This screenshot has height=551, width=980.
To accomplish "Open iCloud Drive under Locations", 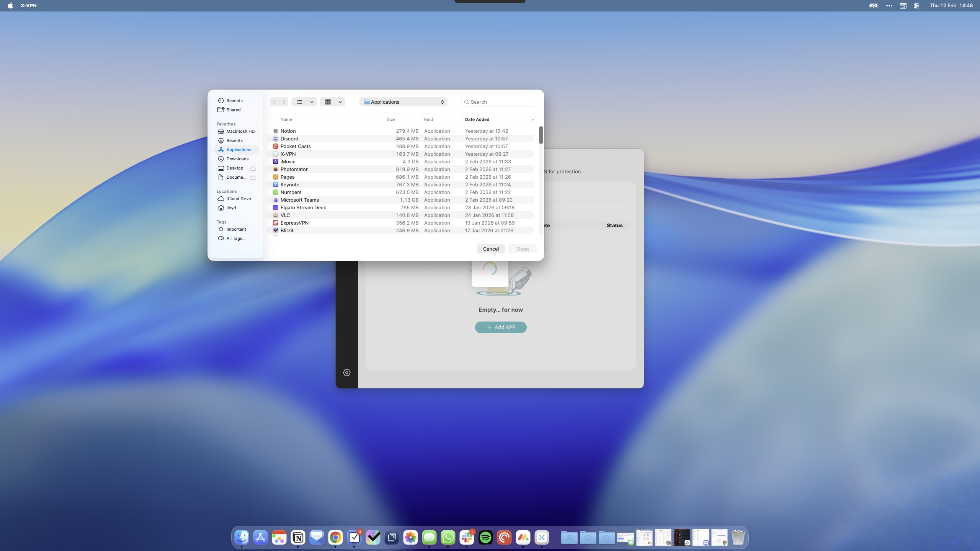I will pyautogui.click(x=238, y=199).
